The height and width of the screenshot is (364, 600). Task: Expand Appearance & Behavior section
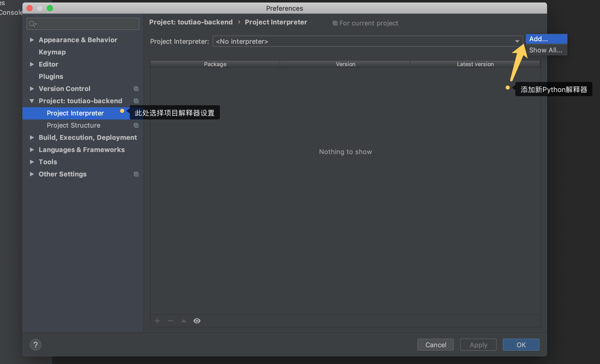[x=32, y=40]
